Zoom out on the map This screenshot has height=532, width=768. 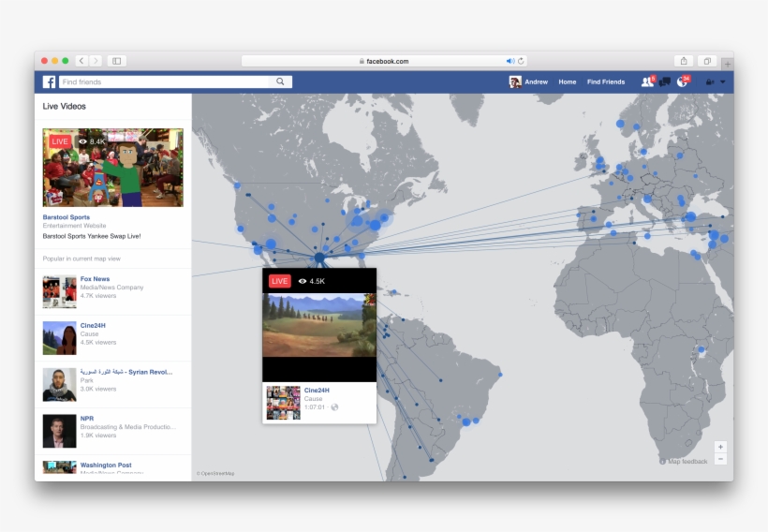pyautogui.click(x=719, y=459)
